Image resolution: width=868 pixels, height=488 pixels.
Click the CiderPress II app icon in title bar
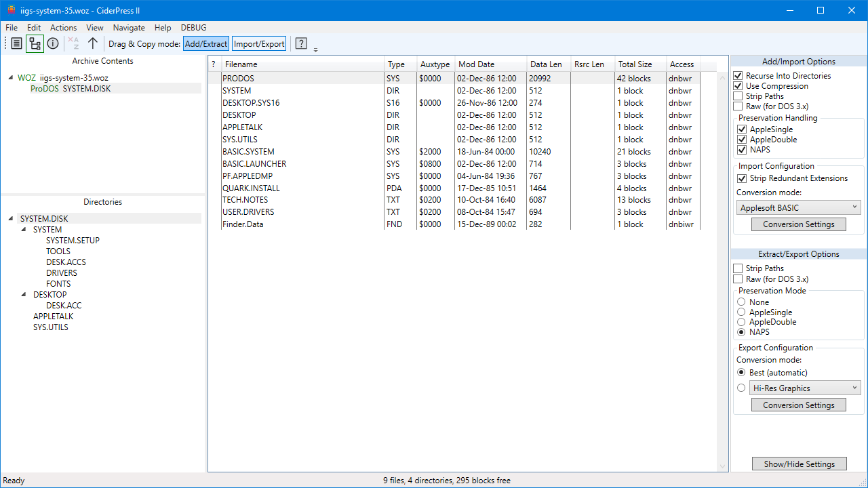11,10
